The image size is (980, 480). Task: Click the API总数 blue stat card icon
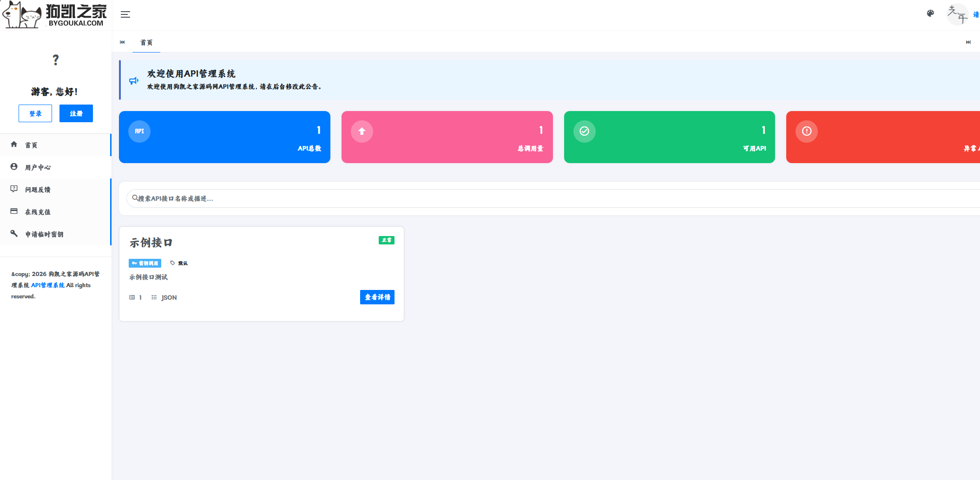coord(139,132)
